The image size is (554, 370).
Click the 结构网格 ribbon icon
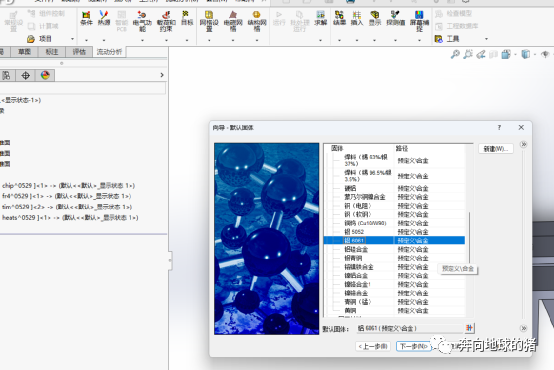click(x=257, y=21)
